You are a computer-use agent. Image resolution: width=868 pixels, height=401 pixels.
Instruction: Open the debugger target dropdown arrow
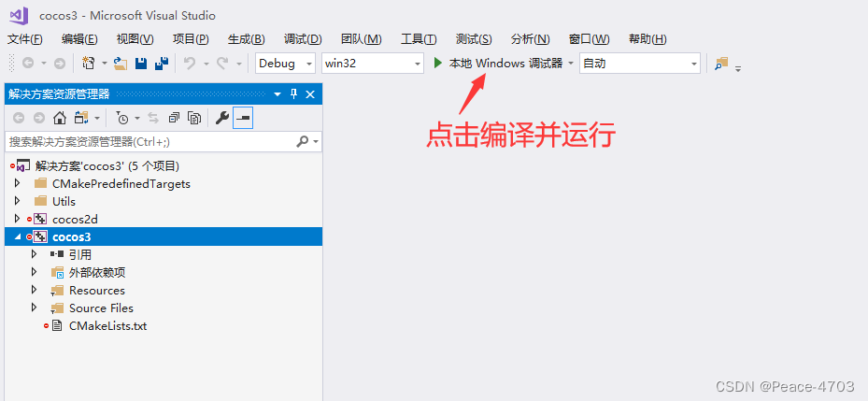coord(570,64)
